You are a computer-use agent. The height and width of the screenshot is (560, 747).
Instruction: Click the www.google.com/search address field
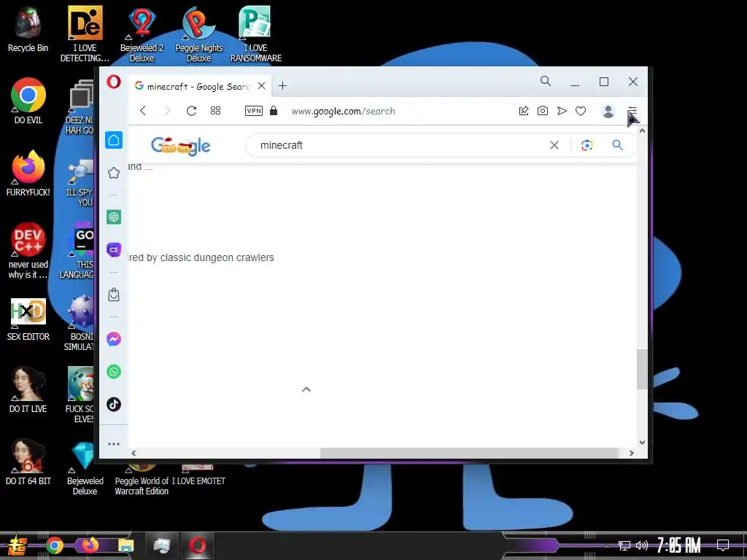pos(343,112)
